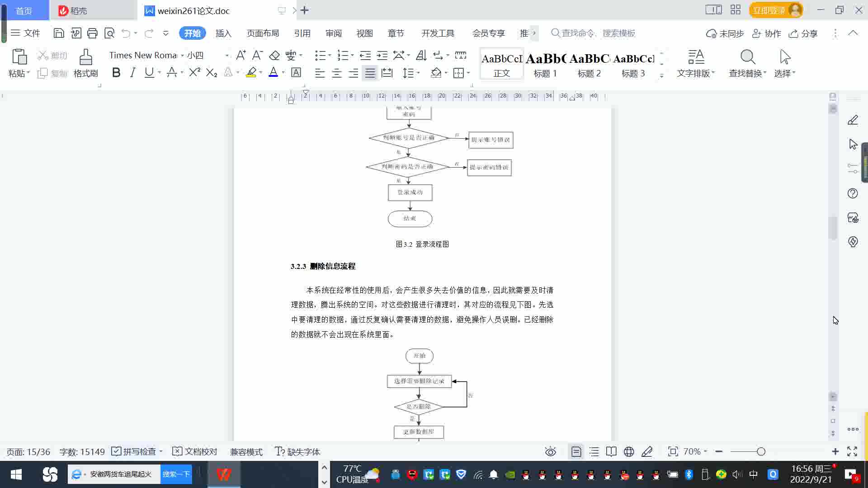Switch to the 插入 (Insert) tab

coord(223,33)
